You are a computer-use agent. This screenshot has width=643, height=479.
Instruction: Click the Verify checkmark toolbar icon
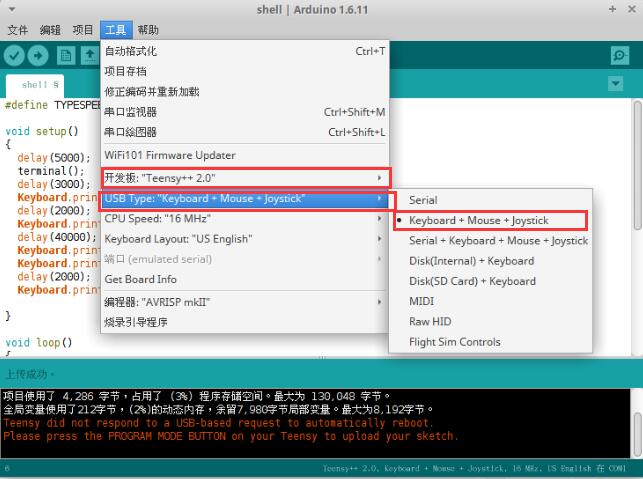(16, 55)
